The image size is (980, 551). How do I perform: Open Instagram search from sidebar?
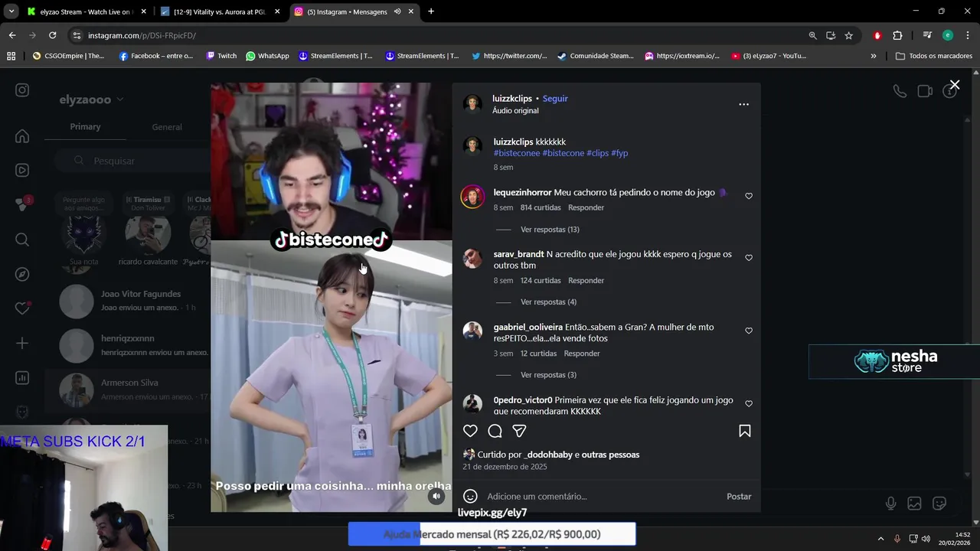tap(22, 240)
